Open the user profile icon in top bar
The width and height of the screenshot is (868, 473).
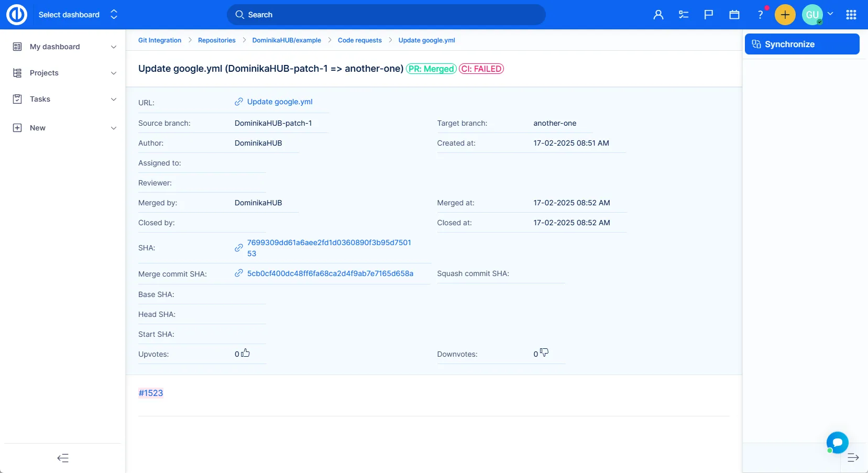pos(658,15)
